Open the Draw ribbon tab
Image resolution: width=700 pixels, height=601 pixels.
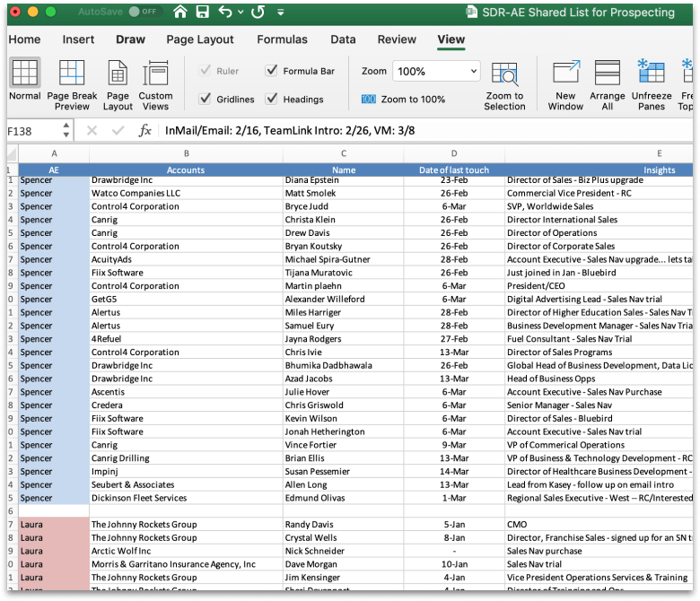130,39
